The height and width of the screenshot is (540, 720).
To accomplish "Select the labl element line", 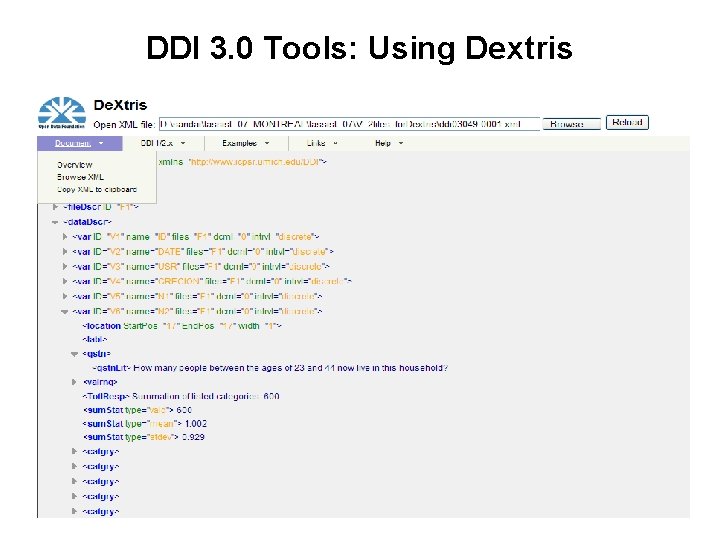I will [x=95, y=340].
